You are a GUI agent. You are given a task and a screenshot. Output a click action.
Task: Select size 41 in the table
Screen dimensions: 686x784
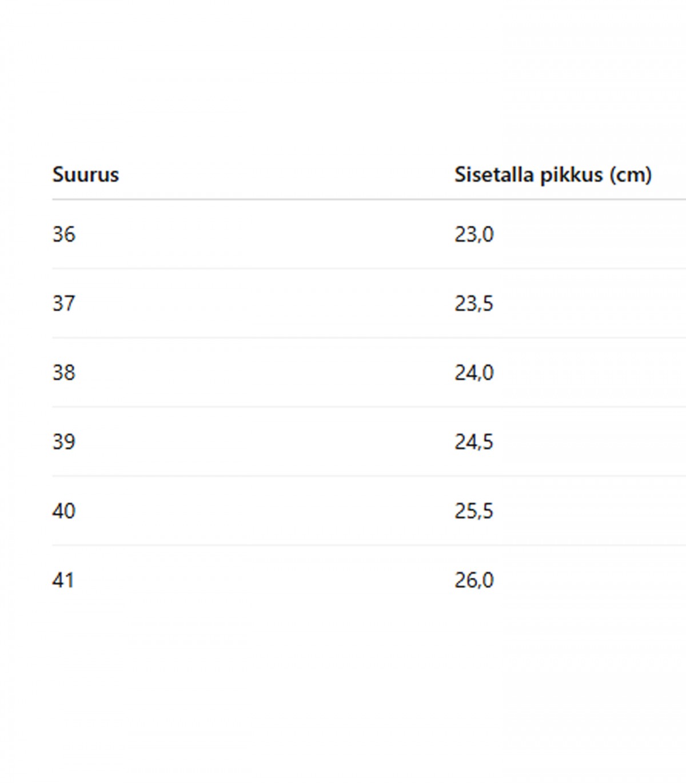point(63,581)
